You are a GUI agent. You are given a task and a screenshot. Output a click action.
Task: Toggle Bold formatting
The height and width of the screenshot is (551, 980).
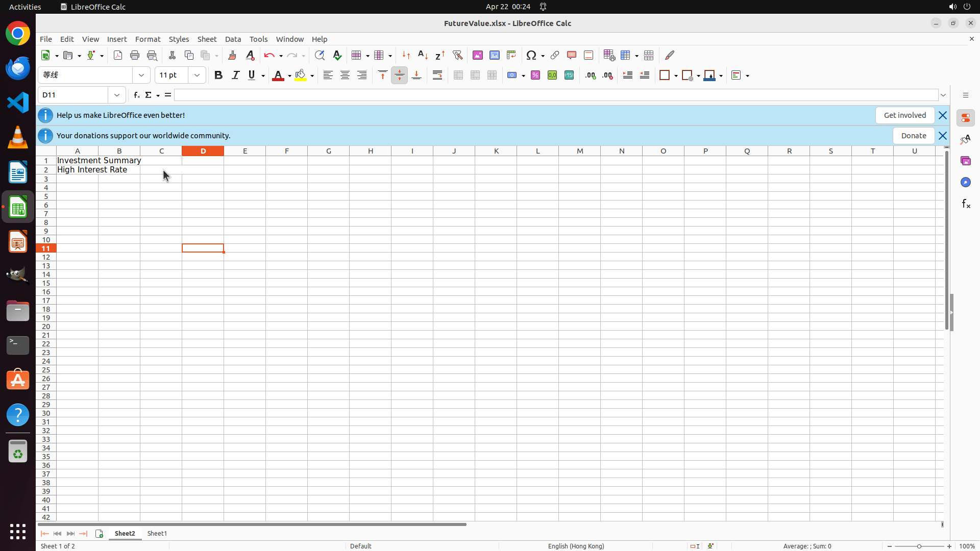(x=218, y=76)
